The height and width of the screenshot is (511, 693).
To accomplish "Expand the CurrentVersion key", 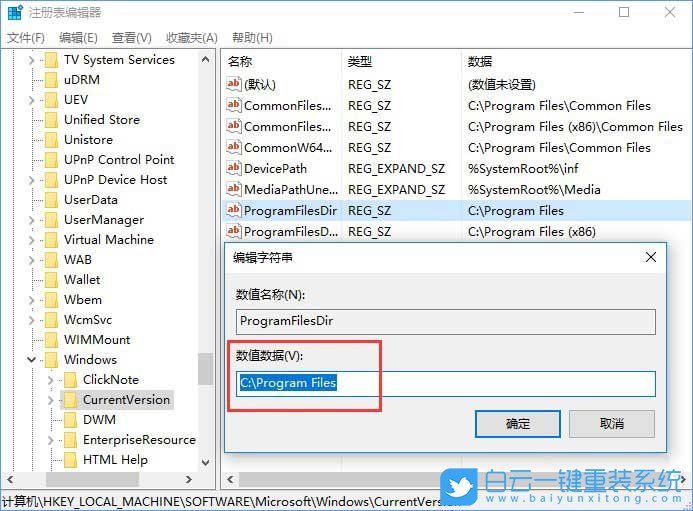I will pos(50,400).
